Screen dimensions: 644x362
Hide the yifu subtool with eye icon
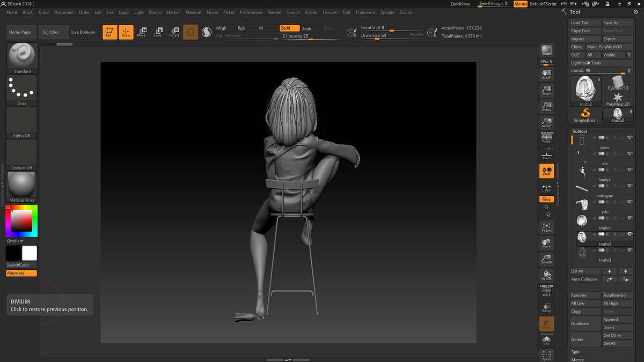pos(630,202)
